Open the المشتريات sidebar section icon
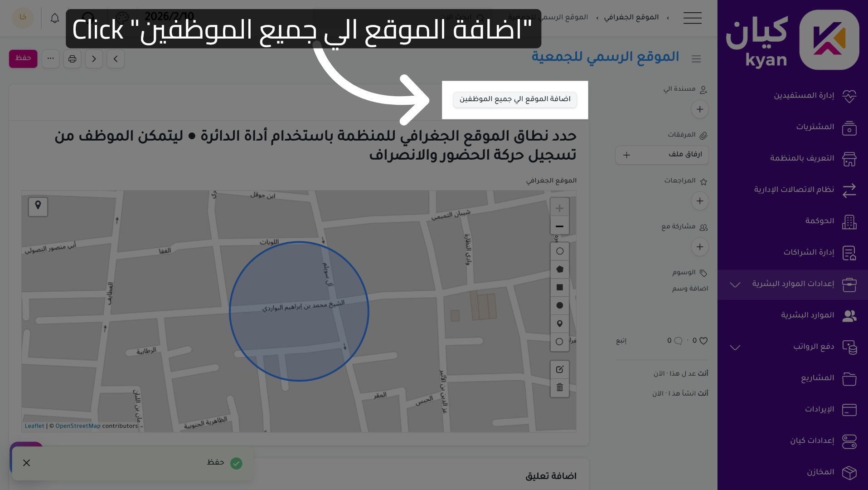The height and width of the screenshot is (490, 868). point(849,128)
